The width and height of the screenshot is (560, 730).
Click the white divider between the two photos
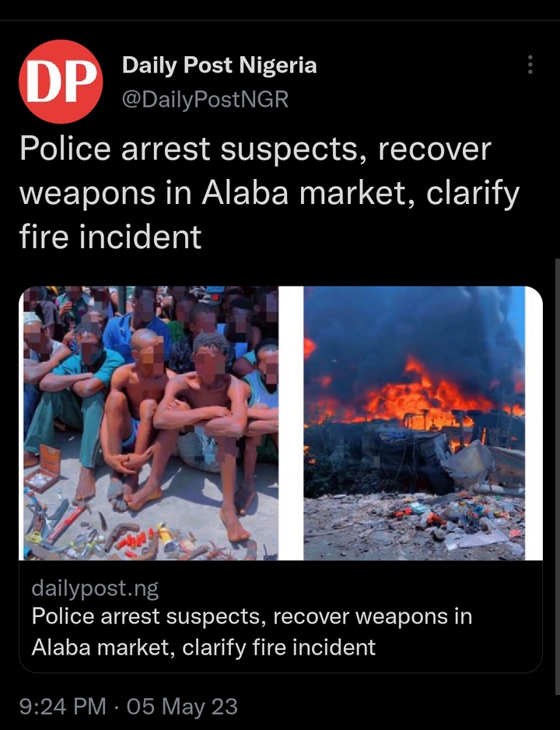tap(291, 423)
